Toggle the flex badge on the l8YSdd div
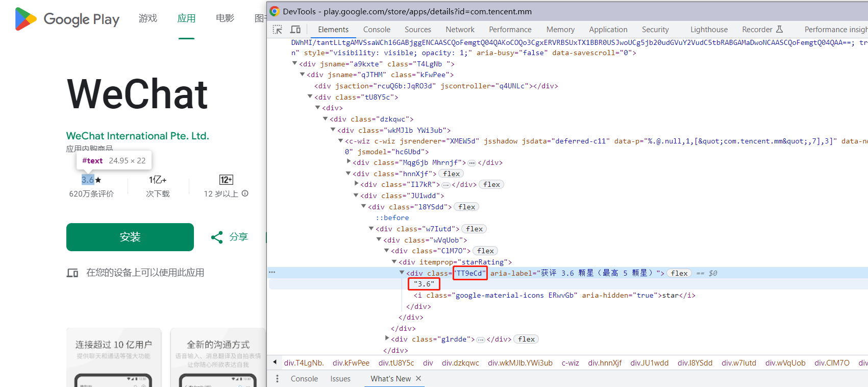868x387 pixels. (x=467, y=207)
